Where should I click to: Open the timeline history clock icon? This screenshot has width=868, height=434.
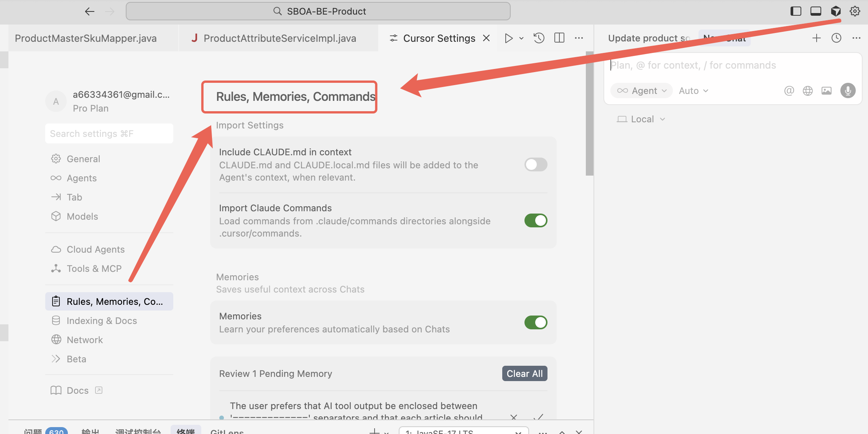click(x=539, y=38)
